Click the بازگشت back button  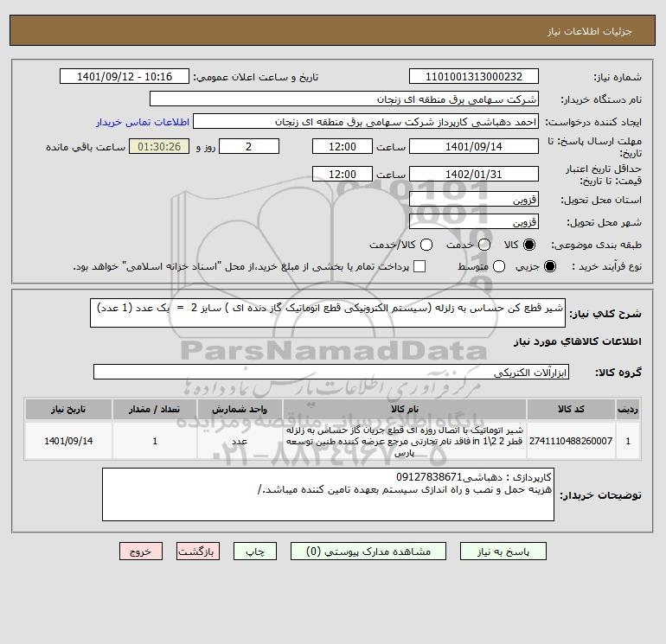point(198,552)
